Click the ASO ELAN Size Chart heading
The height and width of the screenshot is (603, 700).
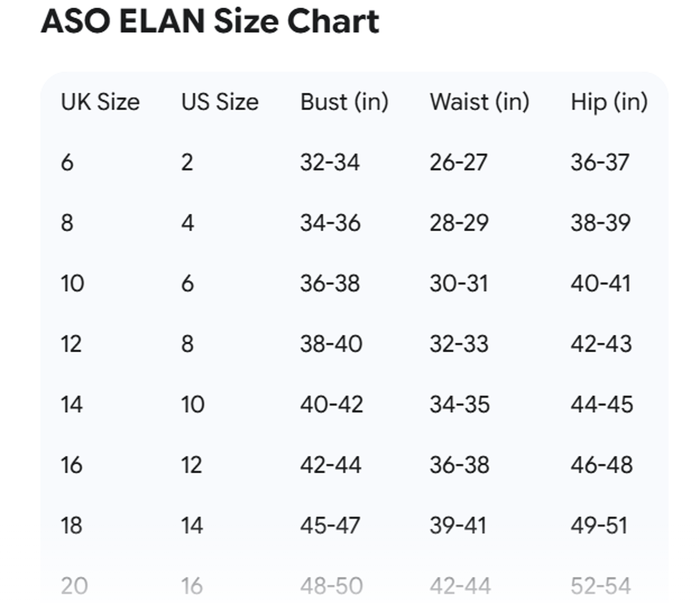click(x=210, y=21)
